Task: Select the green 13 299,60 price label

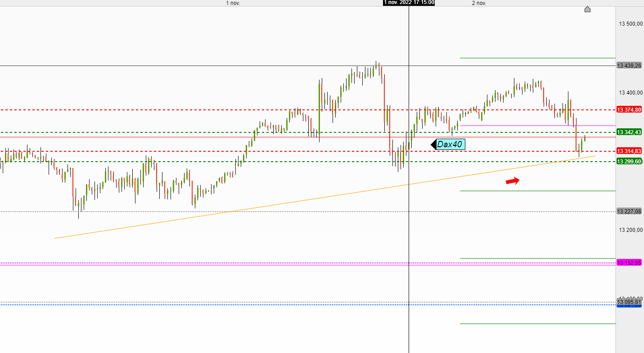Action: coord(629,161)
